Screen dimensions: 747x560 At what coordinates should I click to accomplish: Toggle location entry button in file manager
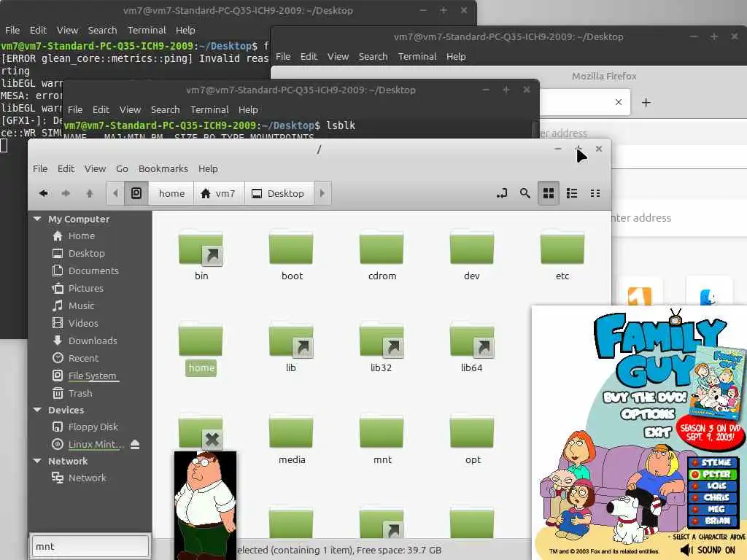(x=502, y=193)
